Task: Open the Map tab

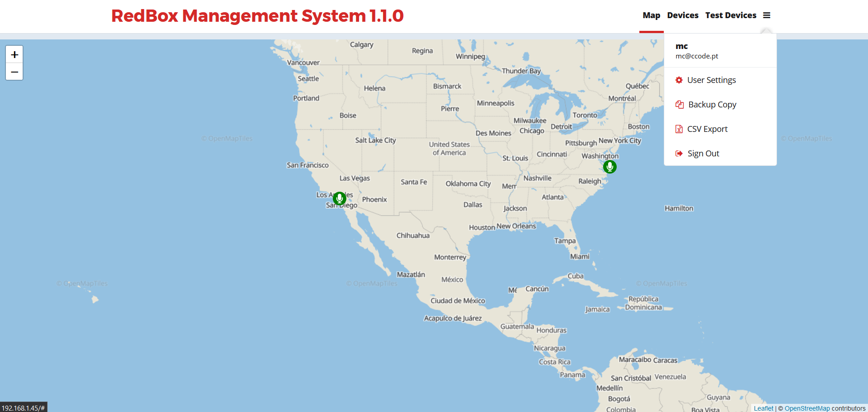Action: point(651,15)
